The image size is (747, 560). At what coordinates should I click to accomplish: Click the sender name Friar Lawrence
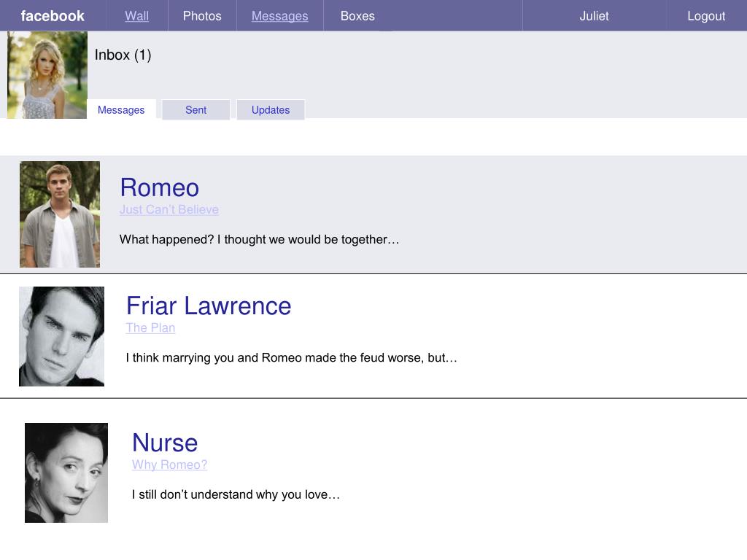(209, 306)
